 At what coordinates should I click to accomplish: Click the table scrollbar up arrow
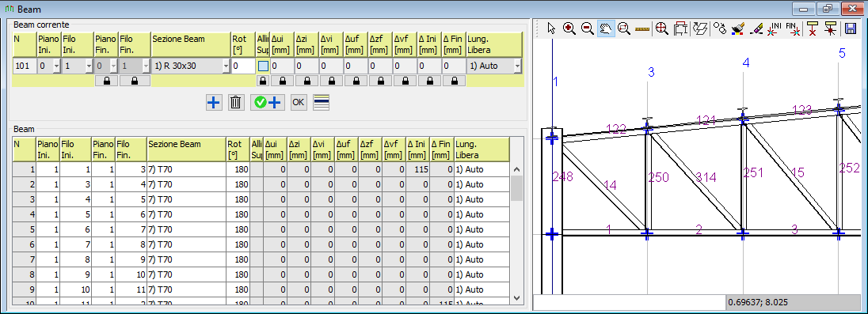click(517, 169)
